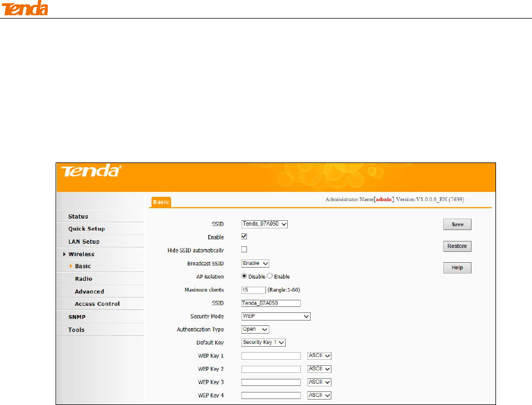Click the (Range:1-60) hint text

click(x=283, y=290)
